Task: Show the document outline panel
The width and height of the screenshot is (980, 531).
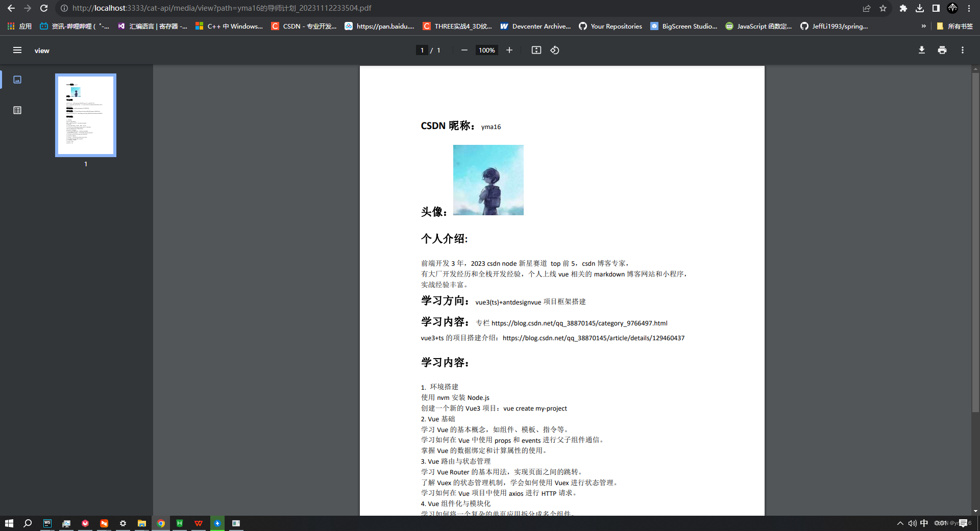Action: tap(17, 110)
